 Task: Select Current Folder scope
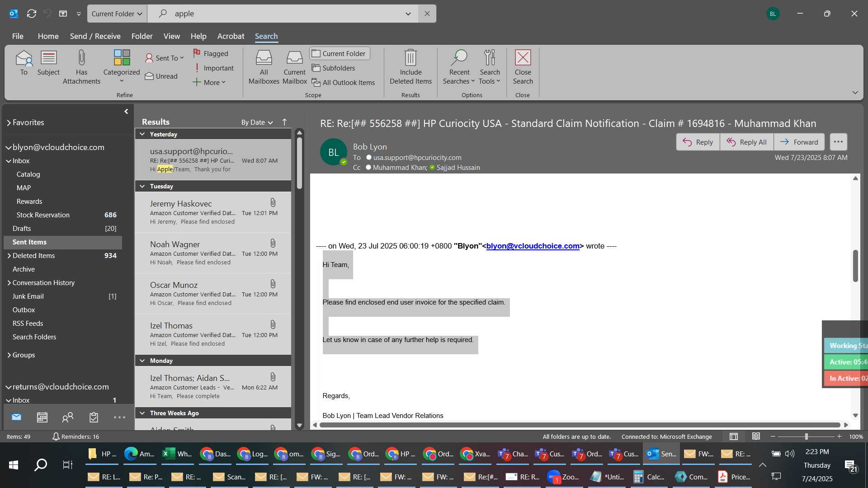click(340, 53)
